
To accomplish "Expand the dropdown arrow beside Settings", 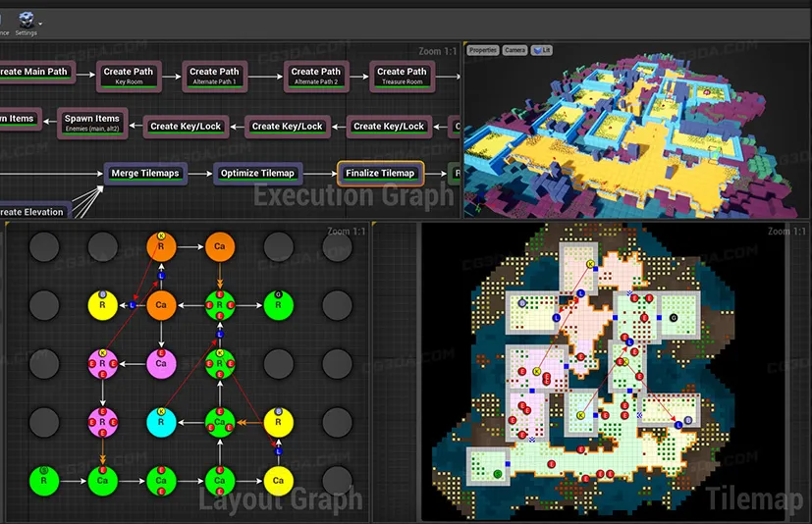I will 40,24.
